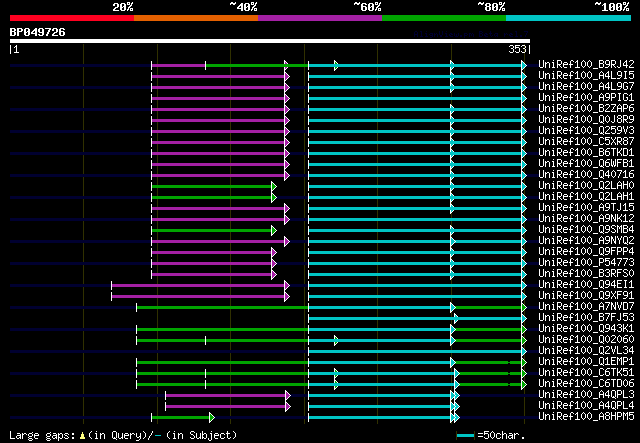This screenshot has height=443, width=640.
Task: Select the UniRef100_A8HPM5 label
Action: point(586,417)
